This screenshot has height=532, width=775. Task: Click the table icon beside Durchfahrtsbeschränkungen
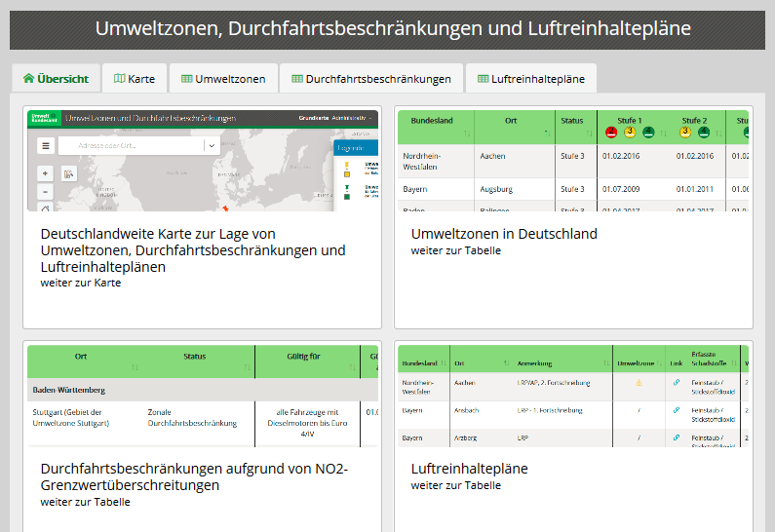click(x=297, y=79)
